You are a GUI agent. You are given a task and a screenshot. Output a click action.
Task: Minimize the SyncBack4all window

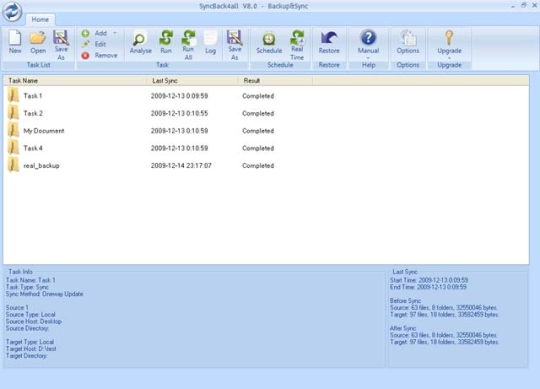513,6
